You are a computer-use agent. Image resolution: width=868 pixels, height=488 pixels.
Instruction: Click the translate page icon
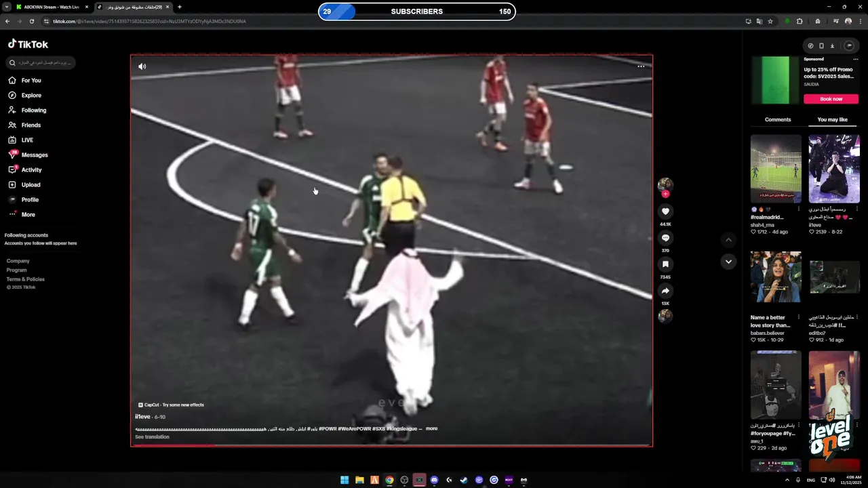pyautogui.click(x=759, y=21)
